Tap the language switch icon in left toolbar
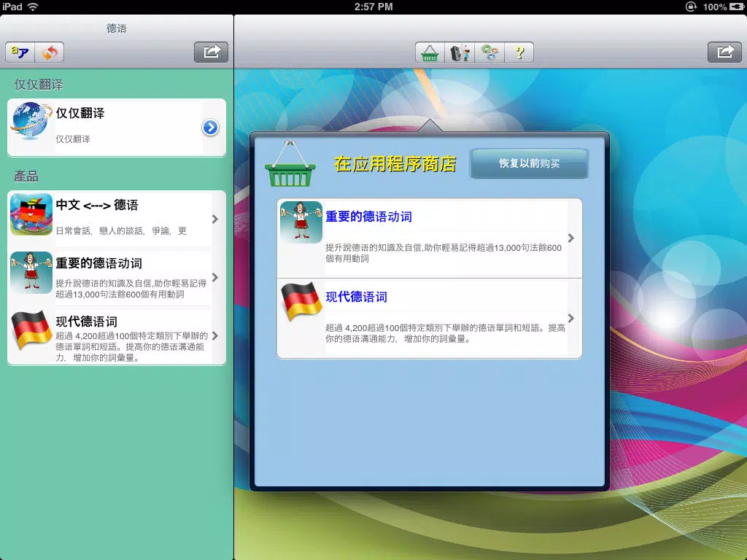 point(20,52)
